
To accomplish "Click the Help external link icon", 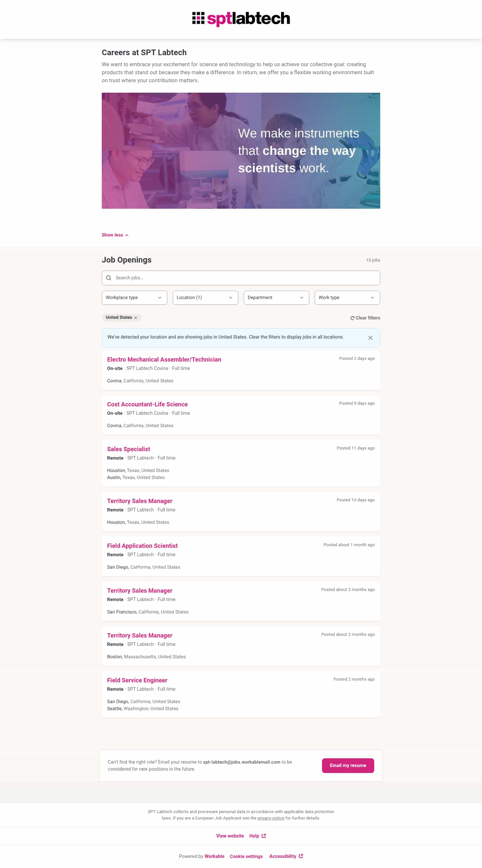I will coord(264,836).
